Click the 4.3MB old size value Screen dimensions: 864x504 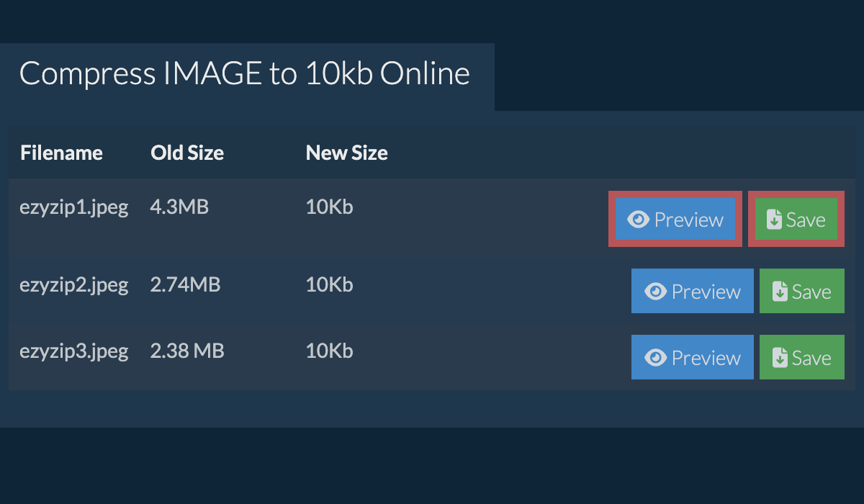179,208
